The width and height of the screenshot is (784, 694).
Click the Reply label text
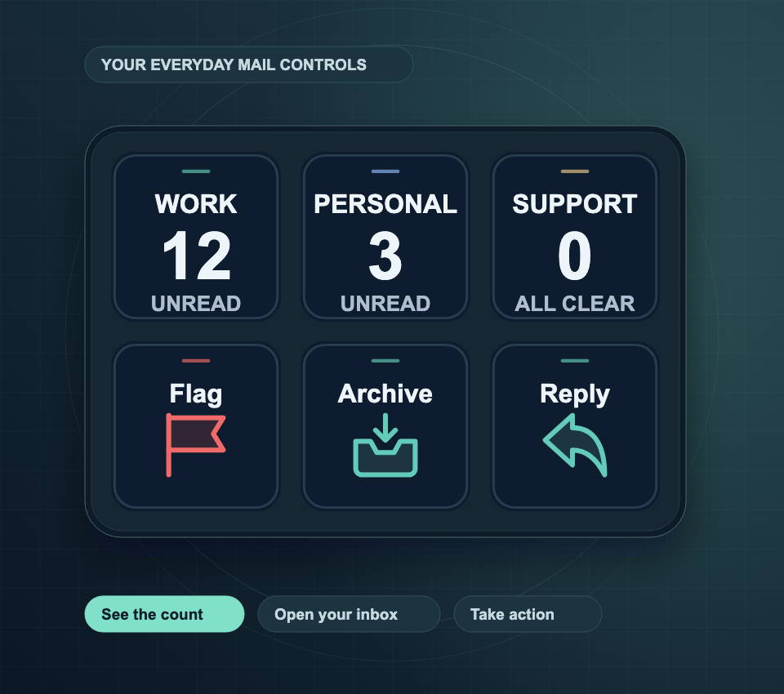tap(575, 394)
